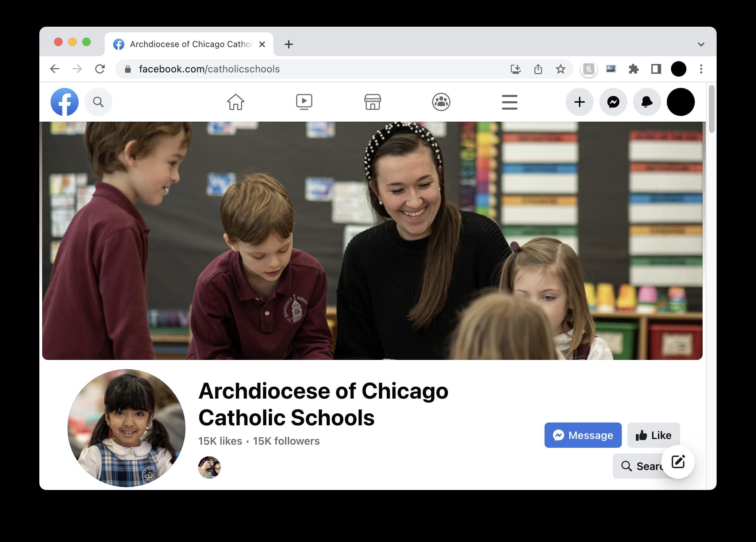
Task: Click the Create plus icon in Facebook header
Action: pyautogui.click(x=579, y=102)
